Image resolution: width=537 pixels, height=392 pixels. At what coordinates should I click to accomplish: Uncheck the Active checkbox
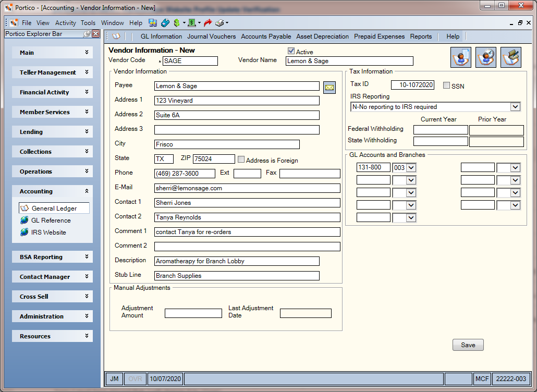point(291,51)
